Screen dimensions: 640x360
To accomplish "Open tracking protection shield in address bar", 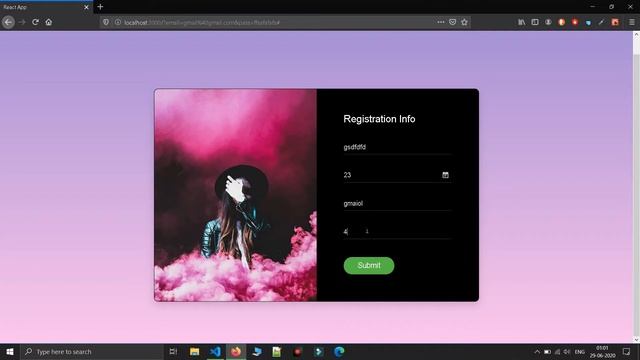I will 106,22.
